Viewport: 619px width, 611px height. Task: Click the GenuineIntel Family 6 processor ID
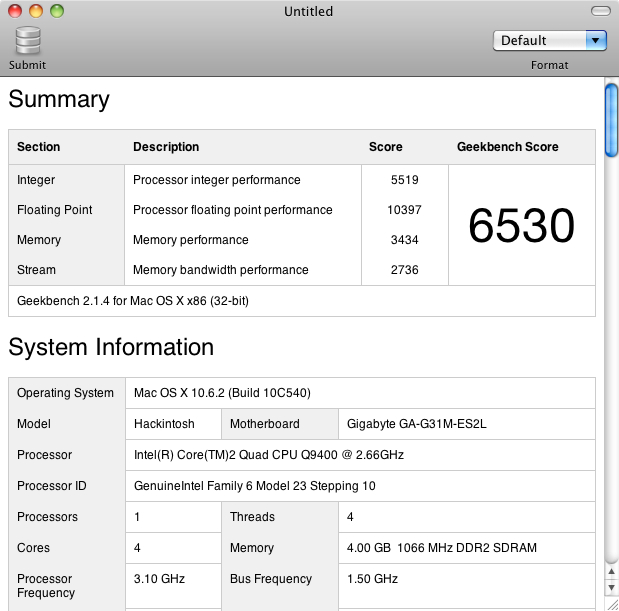(x=255, y=486)
